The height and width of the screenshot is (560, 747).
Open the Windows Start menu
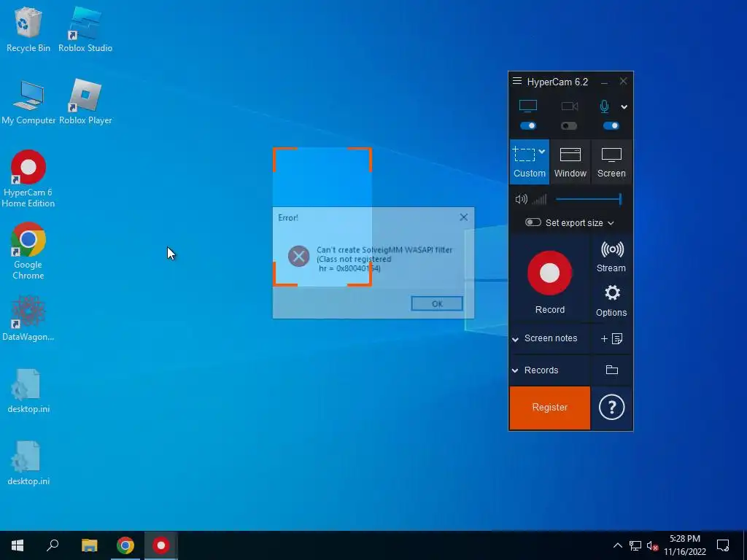pos(18,545)
